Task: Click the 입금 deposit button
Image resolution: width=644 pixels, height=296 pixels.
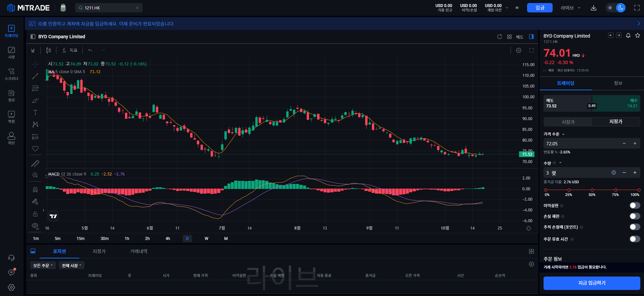Action: (x=540, y=8)
